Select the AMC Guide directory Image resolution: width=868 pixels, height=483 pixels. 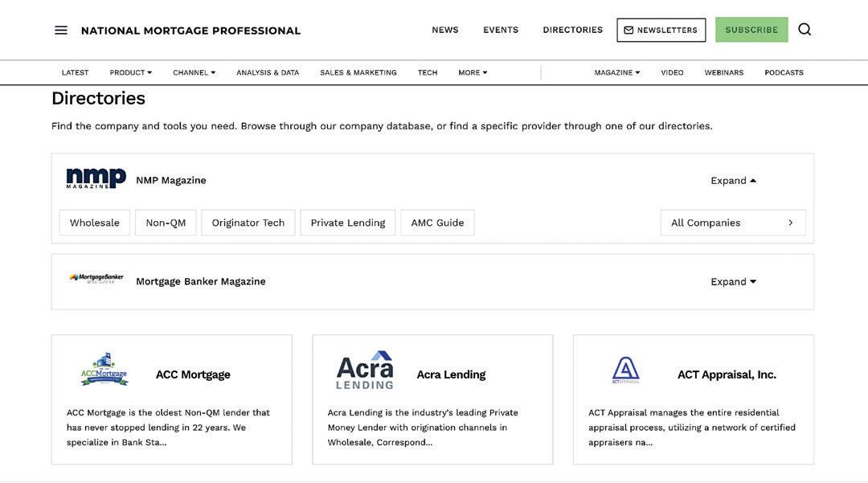point(437,223)
